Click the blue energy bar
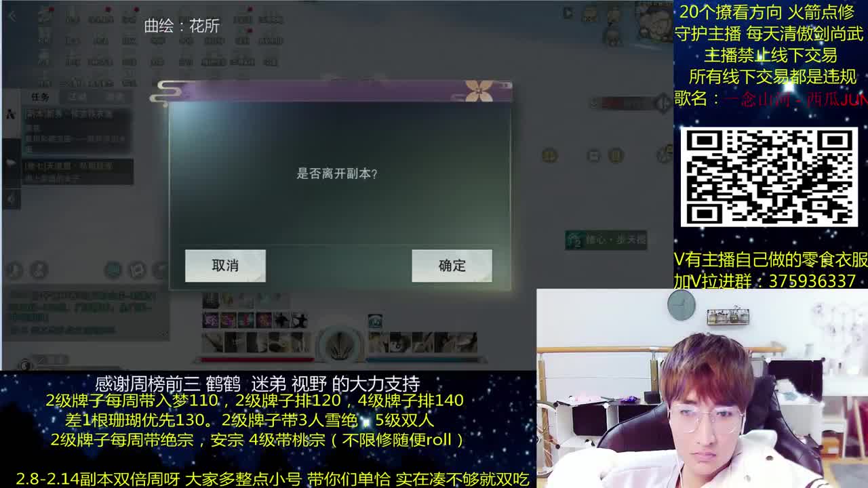 (x=422, y=359)
